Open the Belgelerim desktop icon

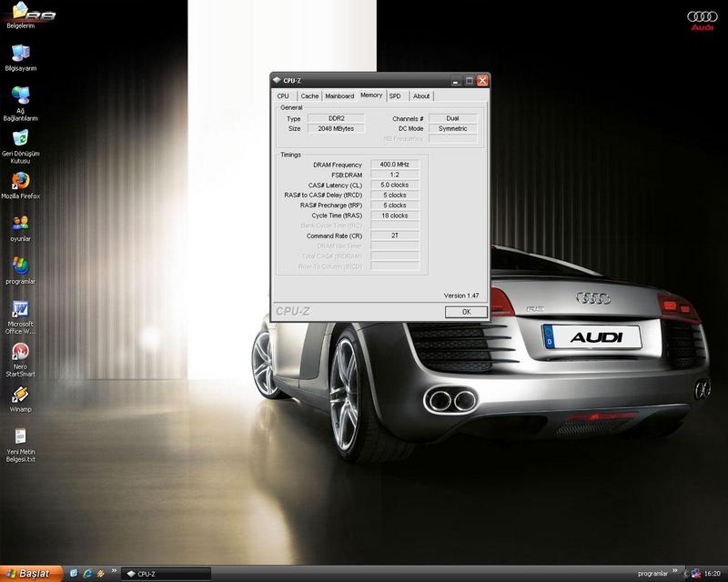(x=20, y=15)
